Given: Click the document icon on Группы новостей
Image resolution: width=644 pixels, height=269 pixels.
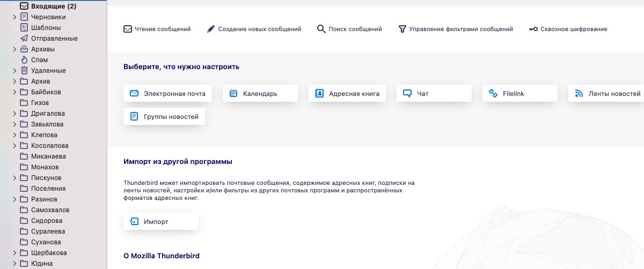Looking at the screenshot, I should click(x=134, y=116).
